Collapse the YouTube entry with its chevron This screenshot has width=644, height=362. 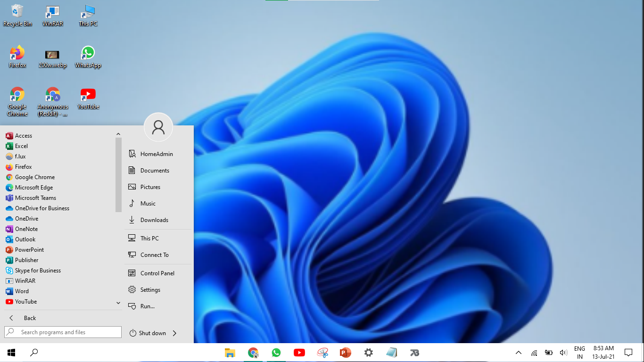(x=118, y=302)
